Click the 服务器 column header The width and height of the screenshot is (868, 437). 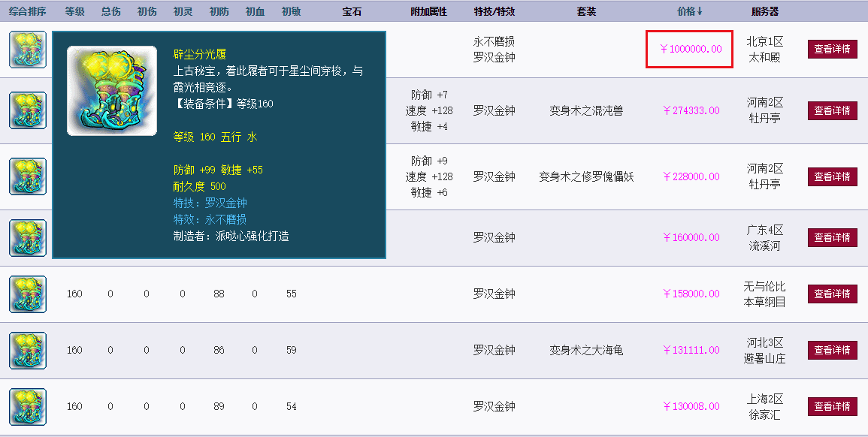[764, 11]
